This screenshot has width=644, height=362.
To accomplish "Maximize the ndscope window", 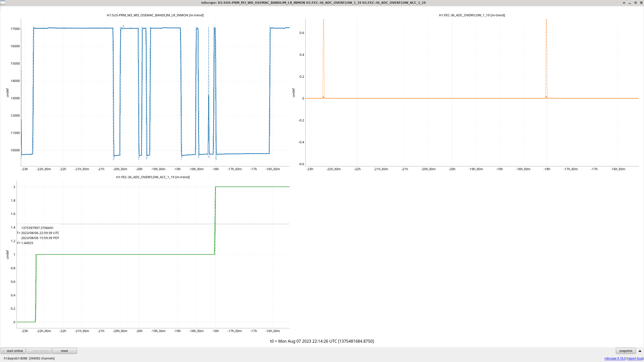I will pyautogui.click(x=635, y=3).
